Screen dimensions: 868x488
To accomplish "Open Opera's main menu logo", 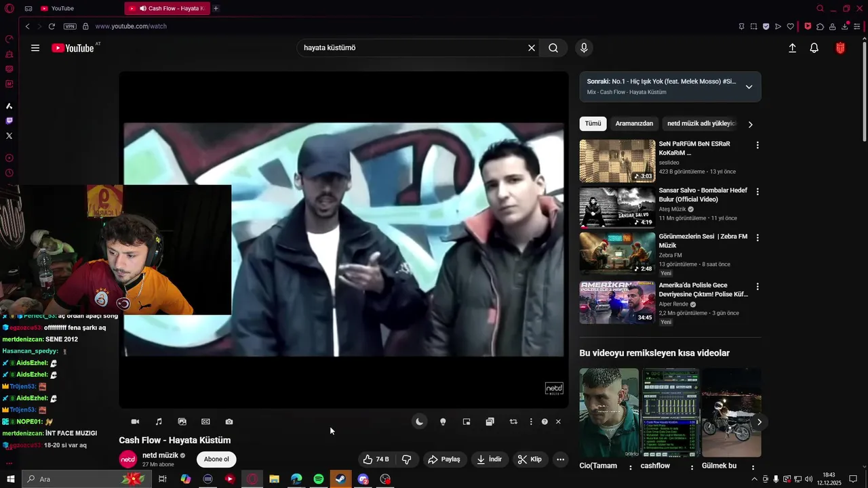I will click(x=9, y=8).
